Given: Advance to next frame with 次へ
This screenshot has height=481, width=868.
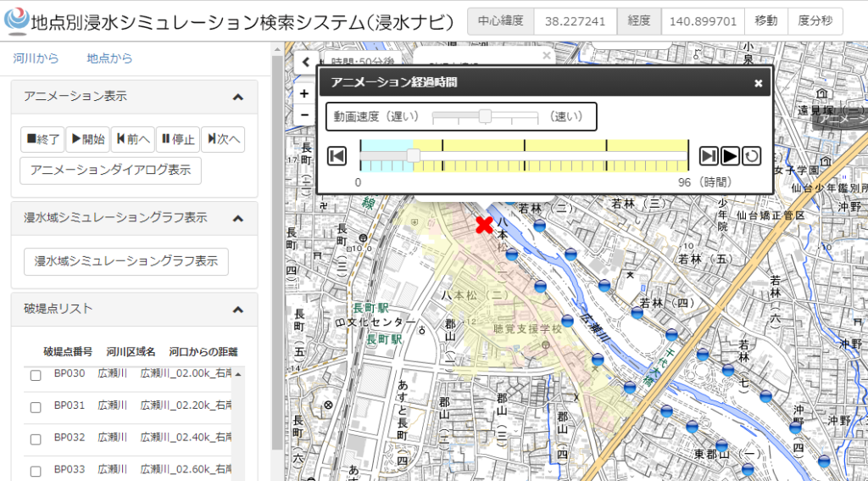Looking at the screenshot, I should [x=223, y=139].
